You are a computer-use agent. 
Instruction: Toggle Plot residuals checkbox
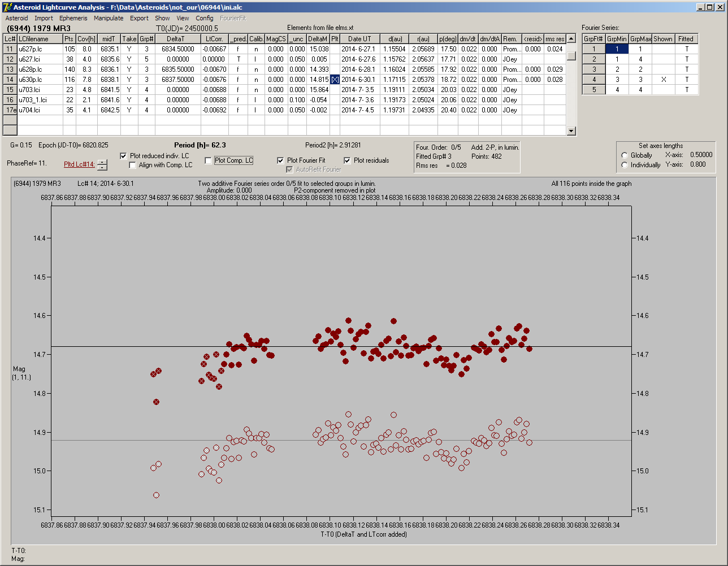click(347, 160)
